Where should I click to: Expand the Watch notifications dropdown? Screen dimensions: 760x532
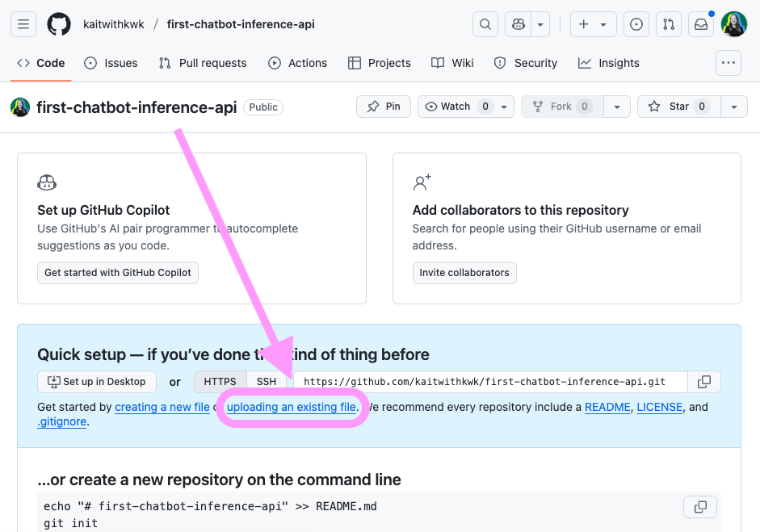point(504,107)
